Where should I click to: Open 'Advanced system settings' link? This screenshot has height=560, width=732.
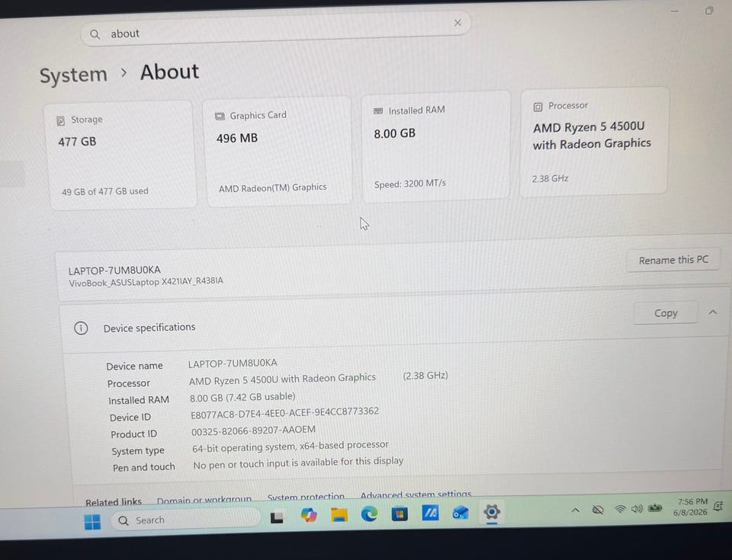(416, 494)
